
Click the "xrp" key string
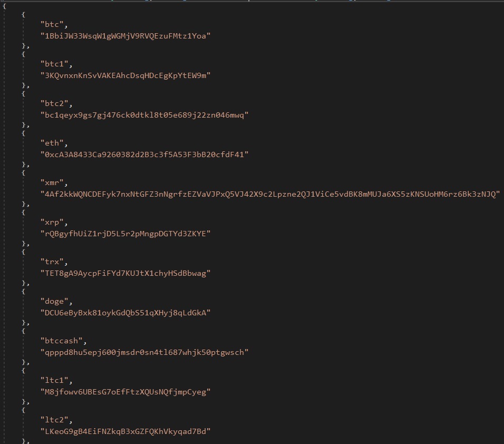tap(52, 222)
